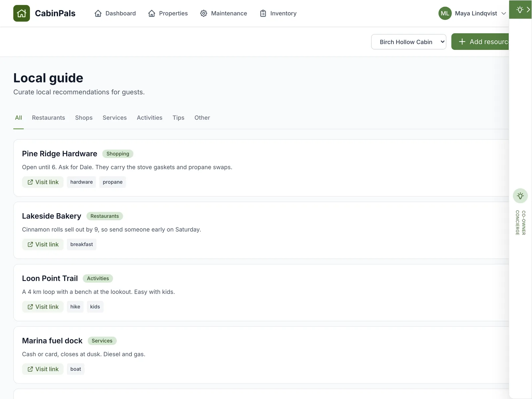The image size is (532, 399).
Task: Click the breakfast tag
Action: pos(81,244)
